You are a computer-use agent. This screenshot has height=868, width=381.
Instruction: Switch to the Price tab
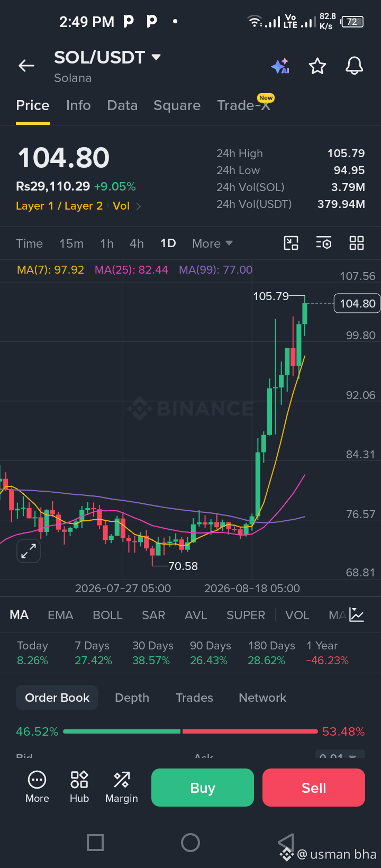33,105
